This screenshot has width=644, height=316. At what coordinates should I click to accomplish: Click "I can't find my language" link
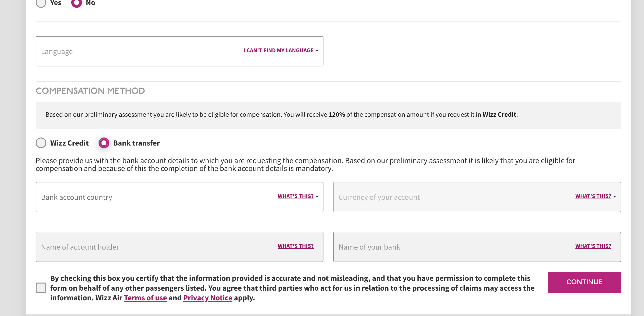278,51
